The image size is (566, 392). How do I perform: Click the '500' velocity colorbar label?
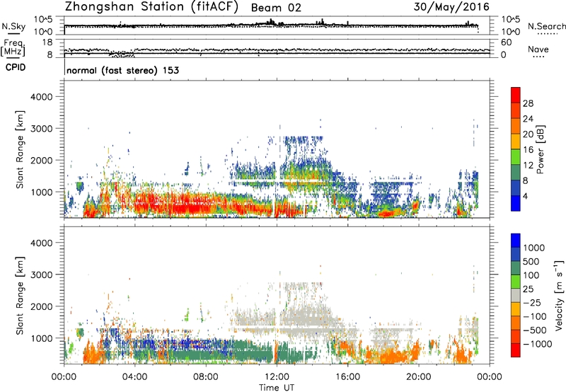coord(531,262)
